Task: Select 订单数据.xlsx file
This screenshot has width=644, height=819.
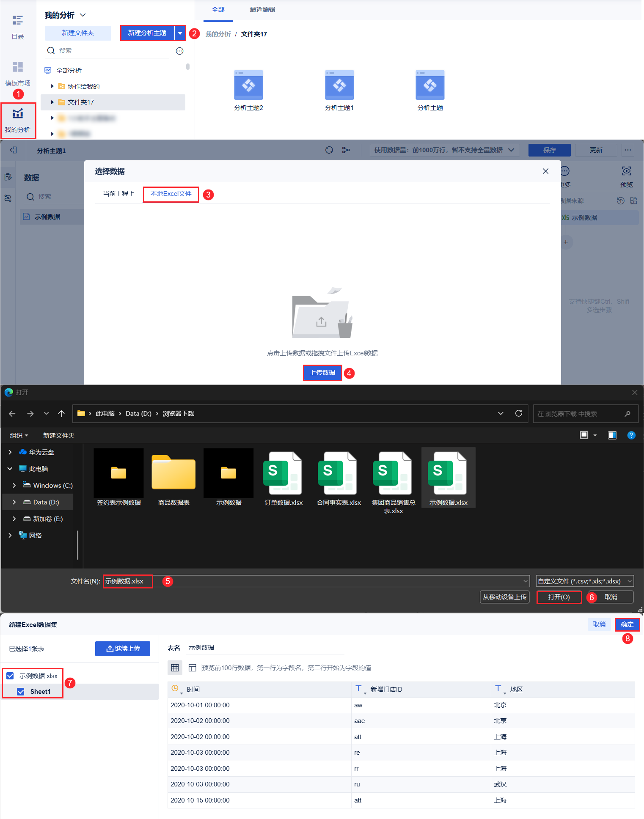Action: (283, 478)
